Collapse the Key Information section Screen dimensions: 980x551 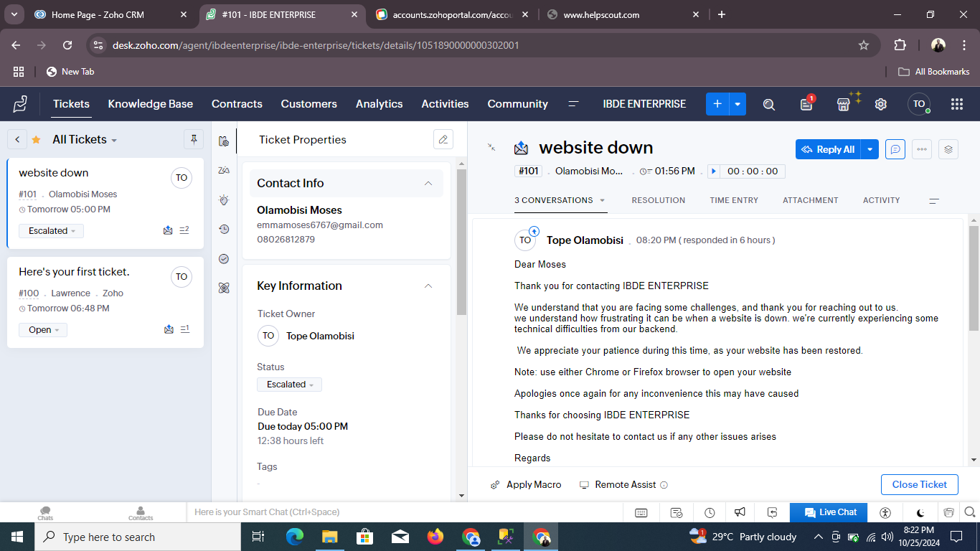428,286
